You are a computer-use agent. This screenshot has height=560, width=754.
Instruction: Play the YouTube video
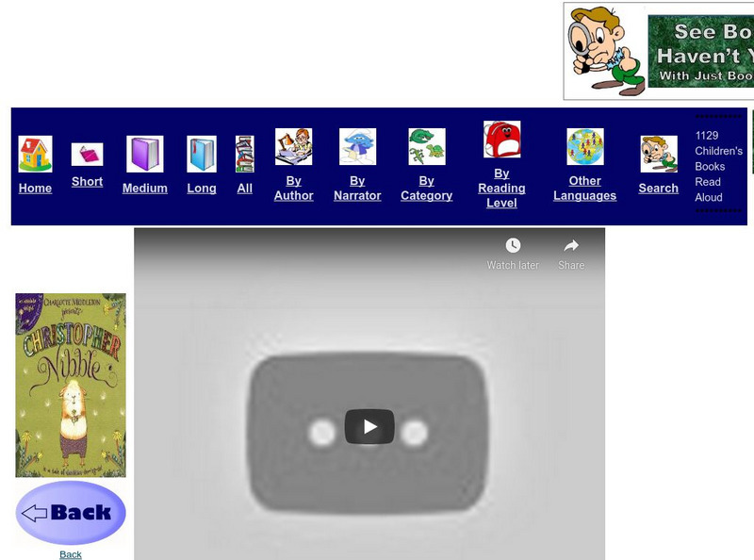pos(369,427)
